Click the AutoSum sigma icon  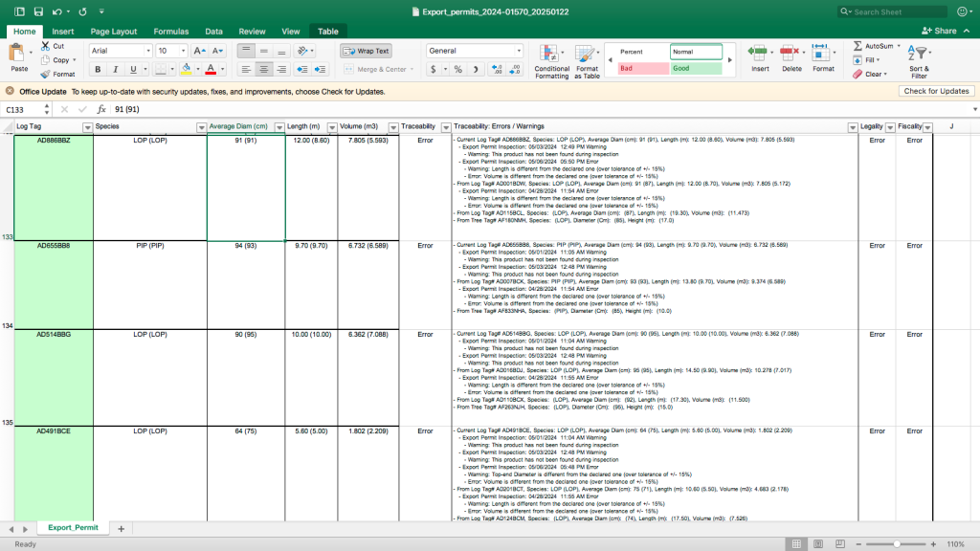coord(857,46)
